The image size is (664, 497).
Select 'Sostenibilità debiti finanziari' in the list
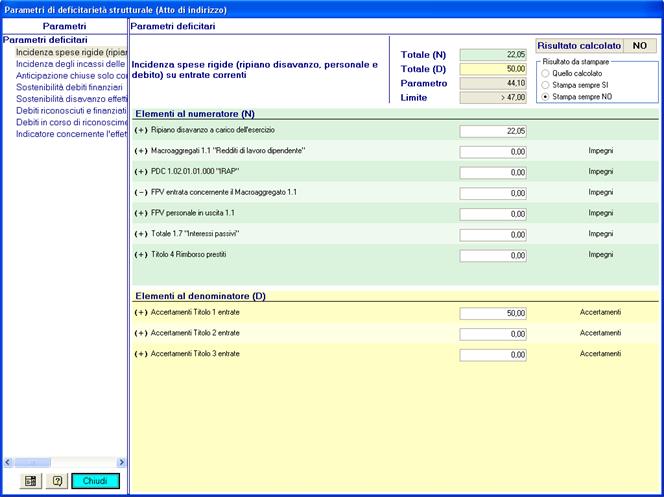[70, 87]
